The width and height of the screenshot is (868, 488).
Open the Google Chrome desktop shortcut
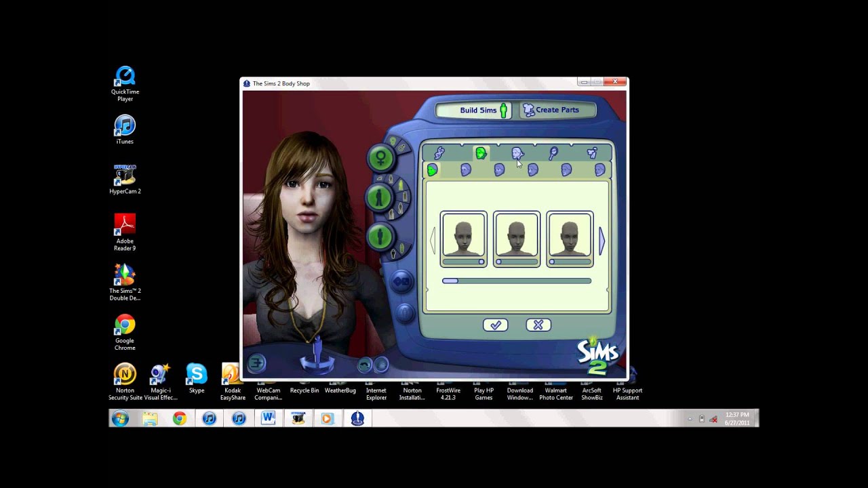(125, 332)
